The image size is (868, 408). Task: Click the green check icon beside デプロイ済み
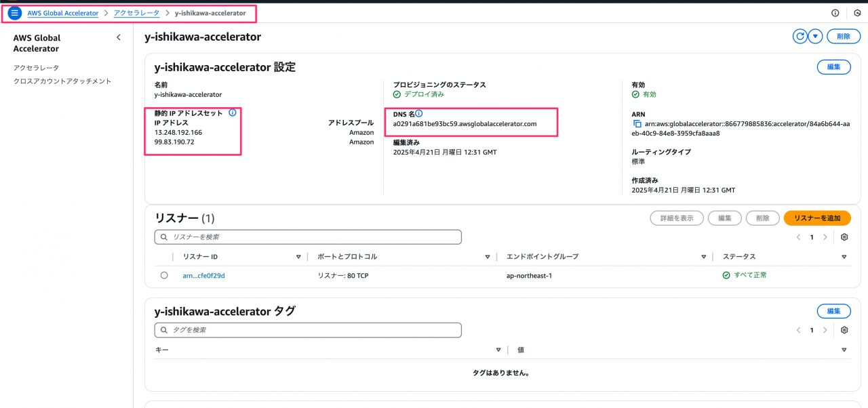point(397,94)
